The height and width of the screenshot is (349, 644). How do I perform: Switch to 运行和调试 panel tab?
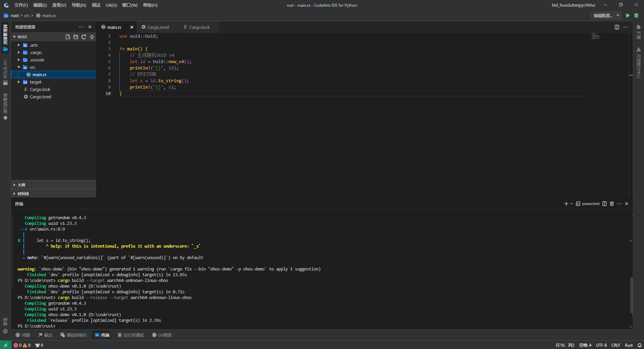click(130, 335)
